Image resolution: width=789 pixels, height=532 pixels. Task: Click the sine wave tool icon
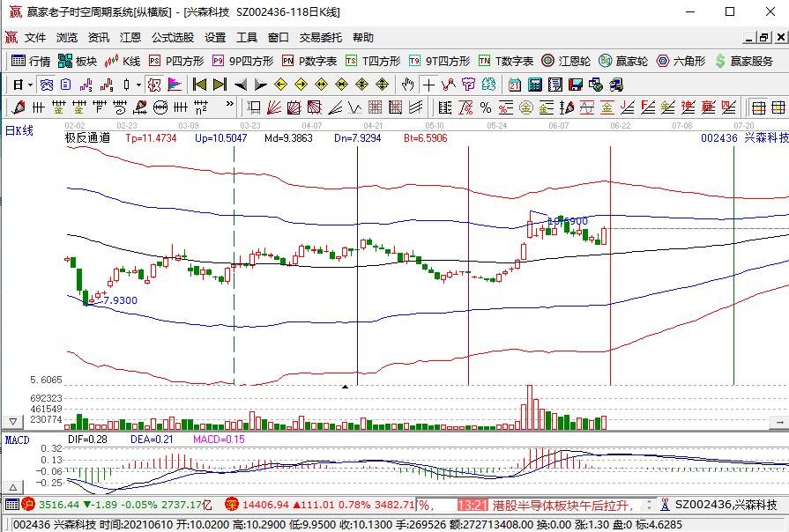(587, 107)
